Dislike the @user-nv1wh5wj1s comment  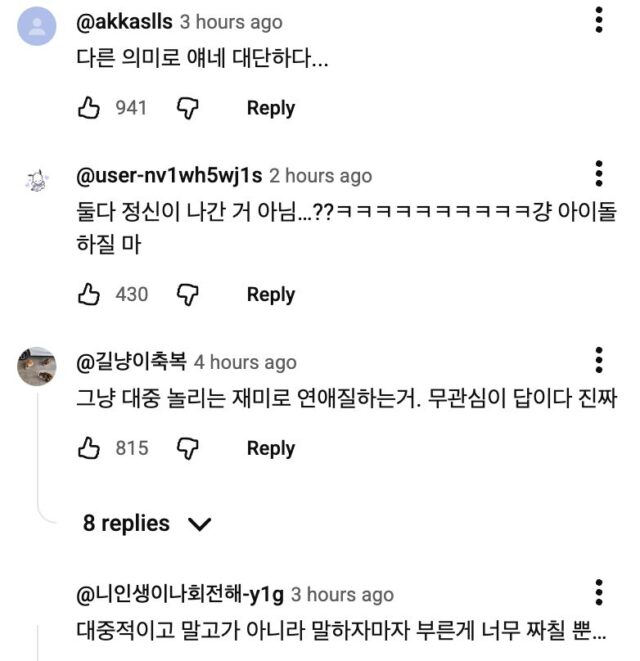[188, 294]
